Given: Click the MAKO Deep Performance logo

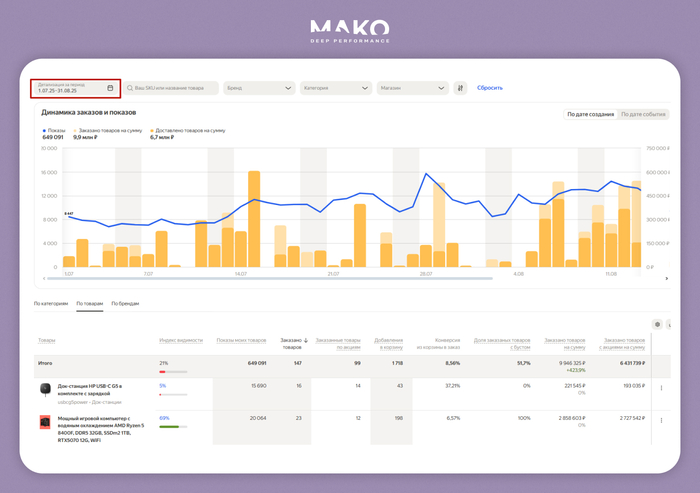Looking at the screenshot, I should coord(349,32).
